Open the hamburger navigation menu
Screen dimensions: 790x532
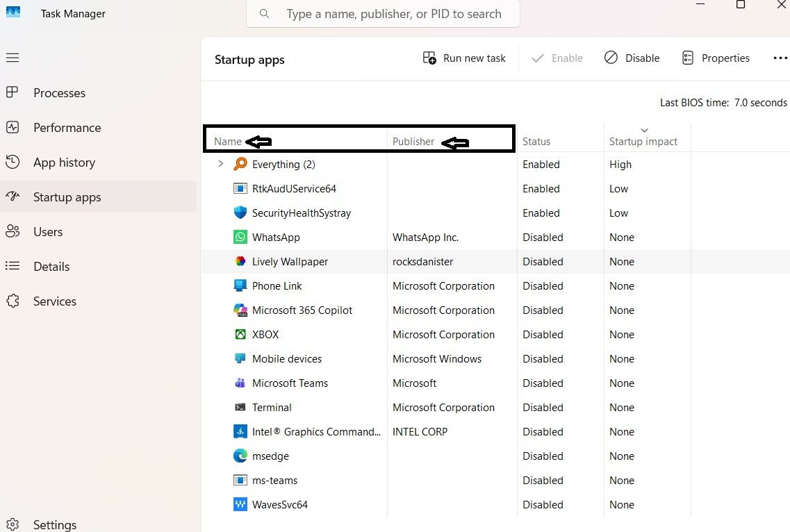(x=13, y=58)
